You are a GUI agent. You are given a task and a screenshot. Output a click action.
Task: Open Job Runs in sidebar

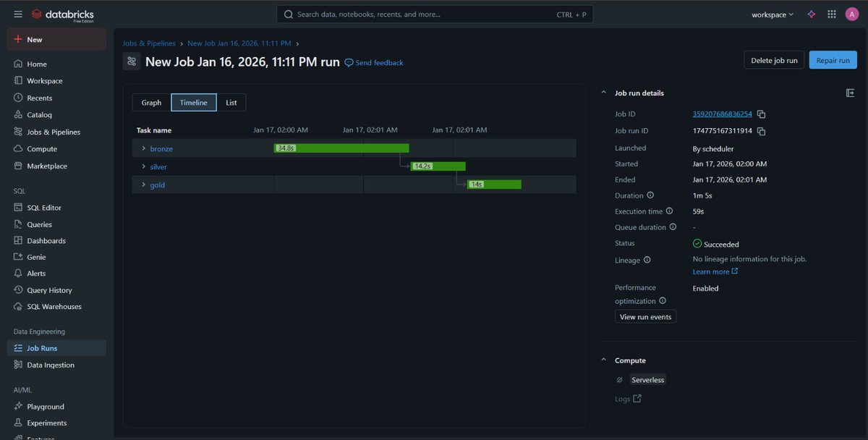click(57, 348)
